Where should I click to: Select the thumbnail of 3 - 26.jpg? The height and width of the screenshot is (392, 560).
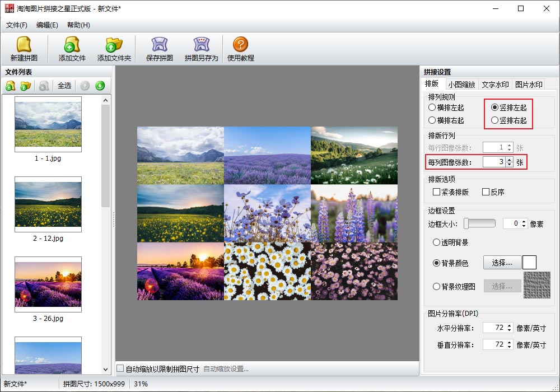coord(48,284)
